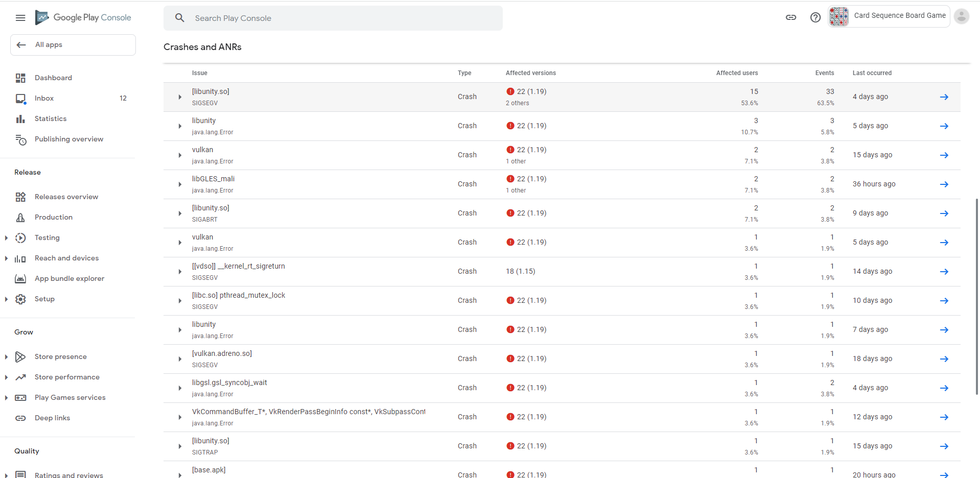Viewport: 980px width, 478px height.
Task: Click the Dashboard icon in sidebar
Action: 20,78
